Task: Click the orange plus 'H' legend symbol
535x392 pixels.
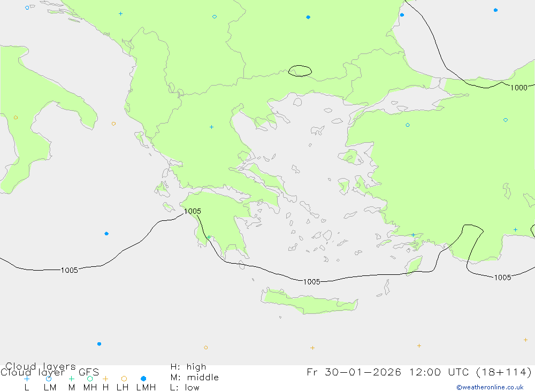Action: coord(105,379)
